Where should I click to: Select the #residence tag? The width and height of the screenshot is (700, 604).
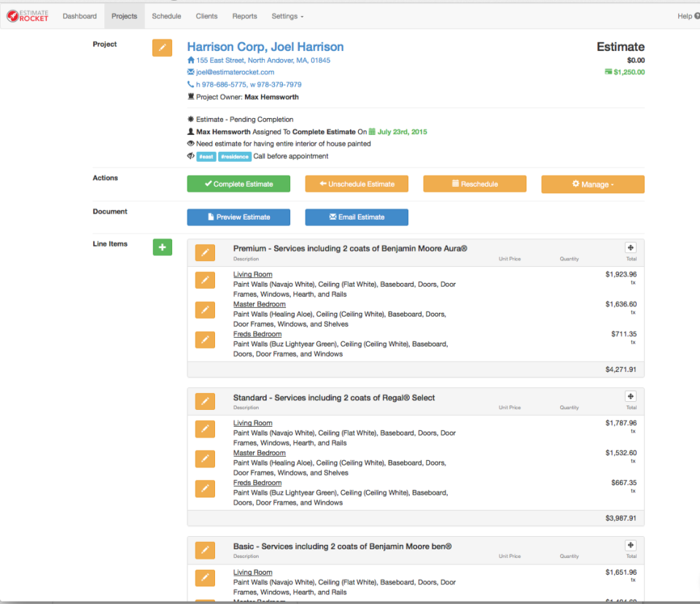click(x=234, y=156)
